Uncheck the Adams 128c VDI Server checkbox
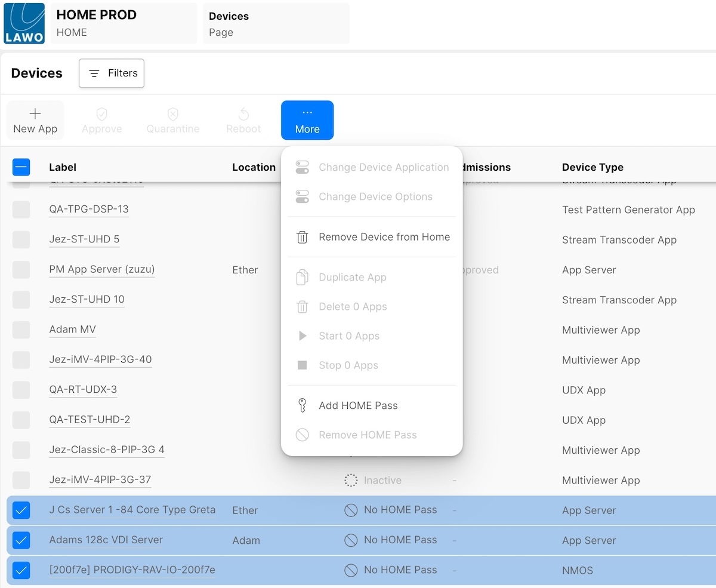The width and height of the screenshot is (716, 588). click(21, 540)
